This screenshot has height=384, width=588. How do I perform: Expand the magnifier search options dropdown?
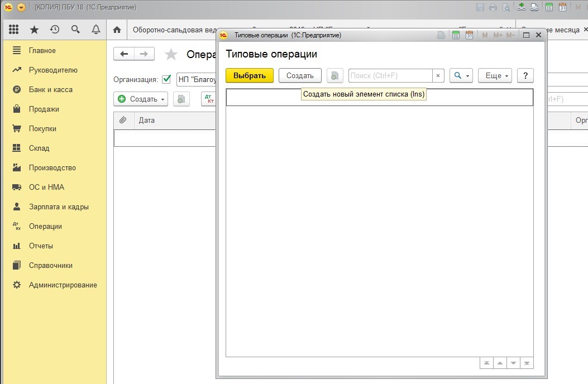(461, 75)
